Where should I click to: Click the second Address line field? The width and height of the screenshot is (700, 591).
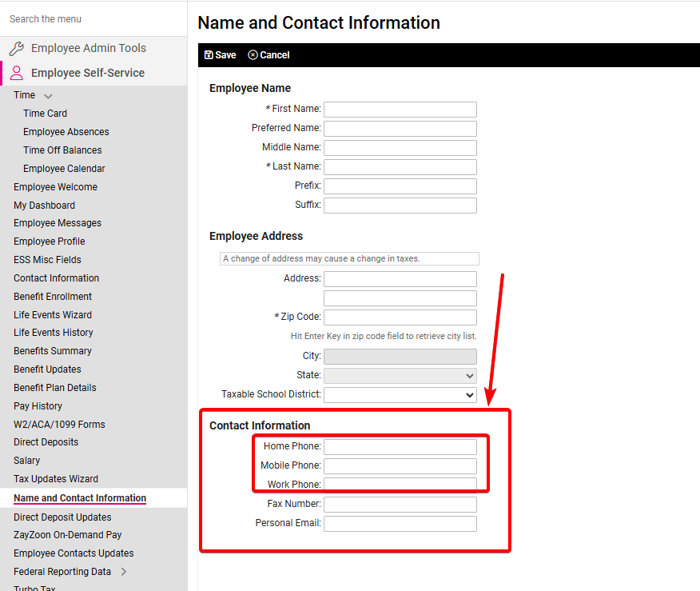[400, 298]
